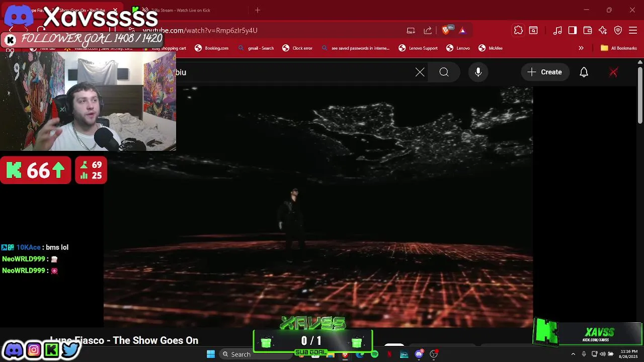Screen dimensions: 644x362
Task: Open the browser hamburger menu
Action: 633,30
